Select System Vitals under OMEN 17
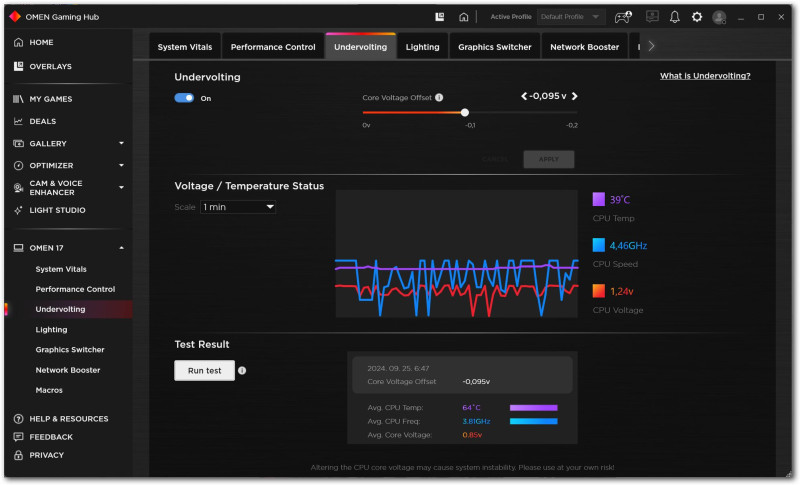This screenshot has width=800, height=485. (x=61, y=269)
